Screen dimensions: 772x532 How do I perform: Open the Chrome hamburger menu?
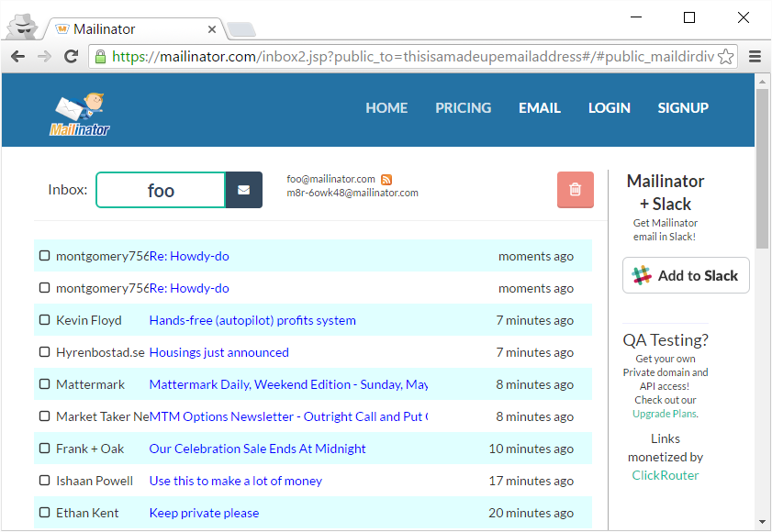[x=755, y=57]
